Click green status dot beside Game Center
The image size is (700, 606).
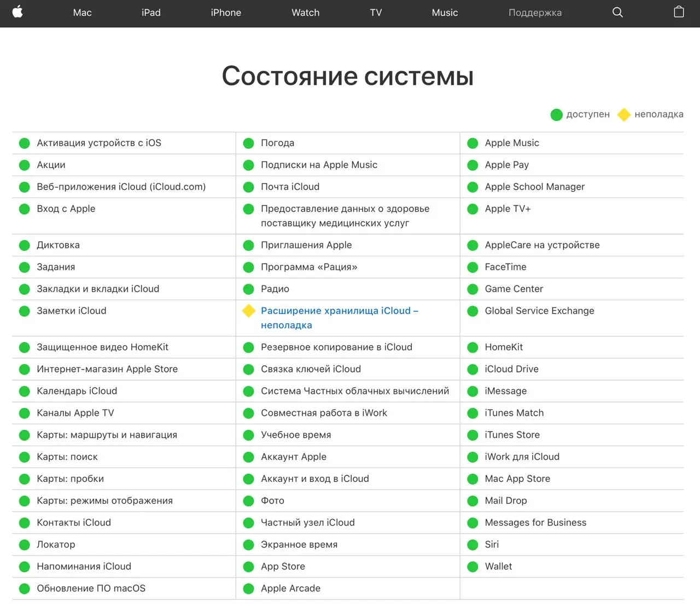pyautogui.click(x=472, y=289)
